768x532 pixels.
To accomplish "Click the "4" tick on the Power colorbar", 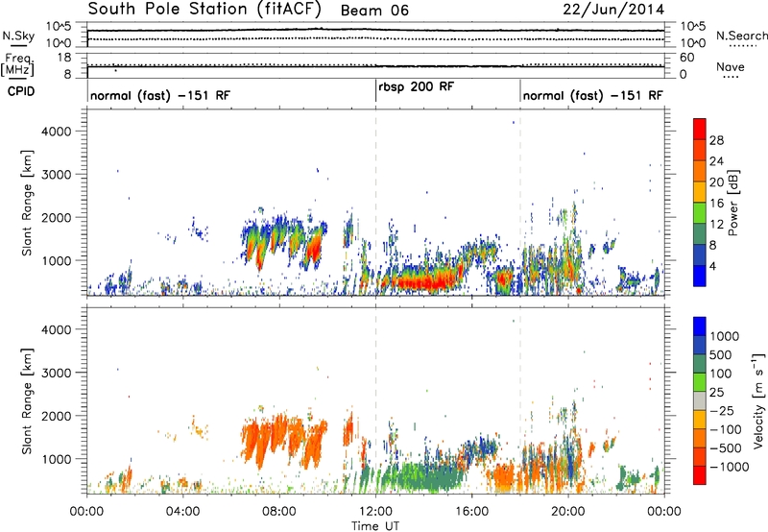I will point(712,266).
